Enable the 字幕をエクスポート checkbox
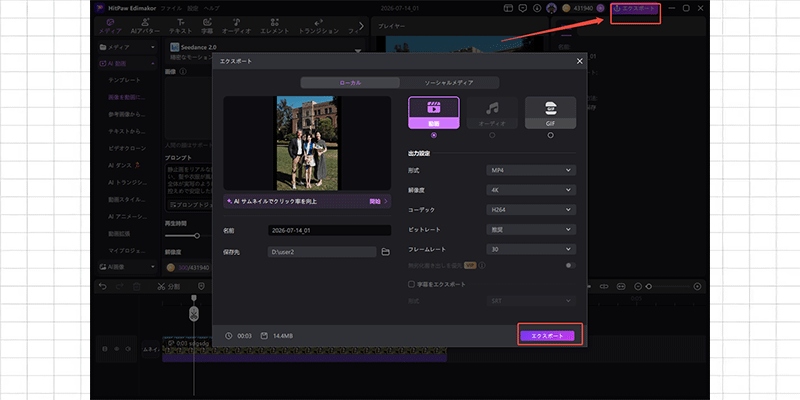This screenshot has width=800, height=400. click(x=411, y=284)
